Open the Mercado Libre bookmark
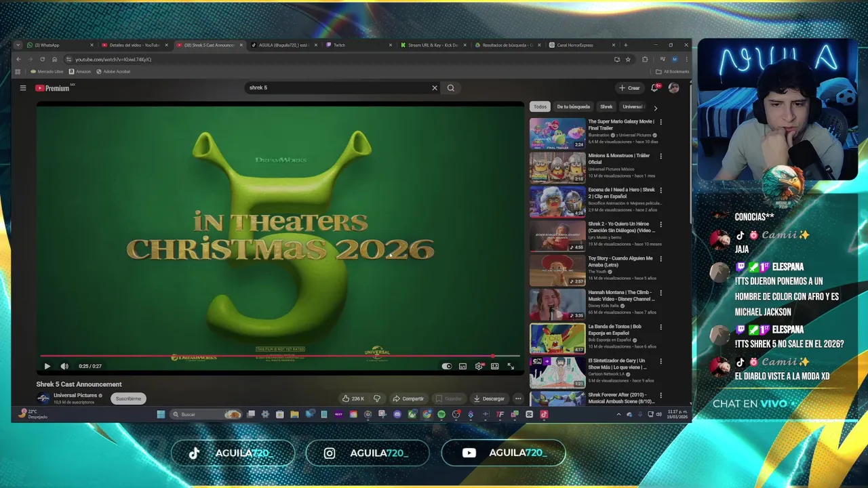The height and width of the screenshot is (488, 868). pos(47,71)
